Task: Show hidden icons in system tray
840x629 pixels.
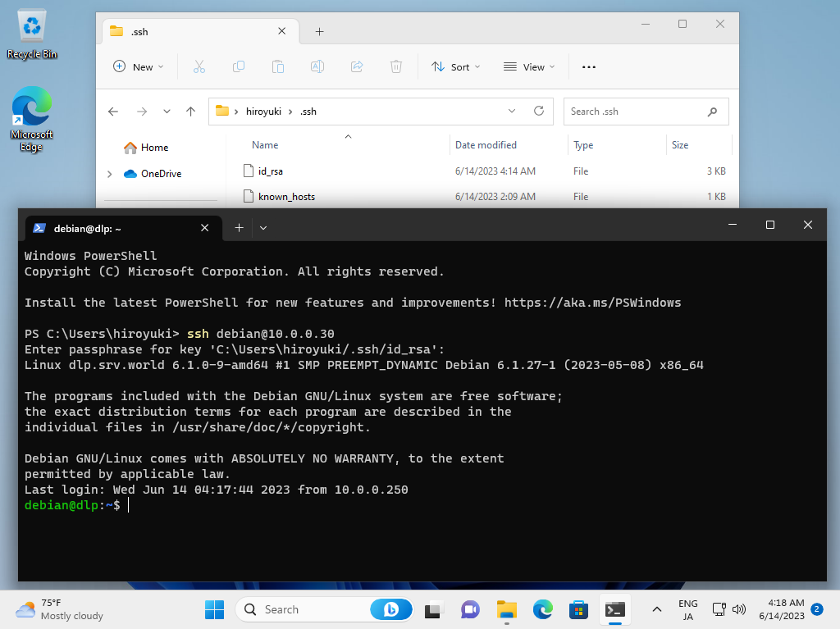Action: click(x=657, y=609)
